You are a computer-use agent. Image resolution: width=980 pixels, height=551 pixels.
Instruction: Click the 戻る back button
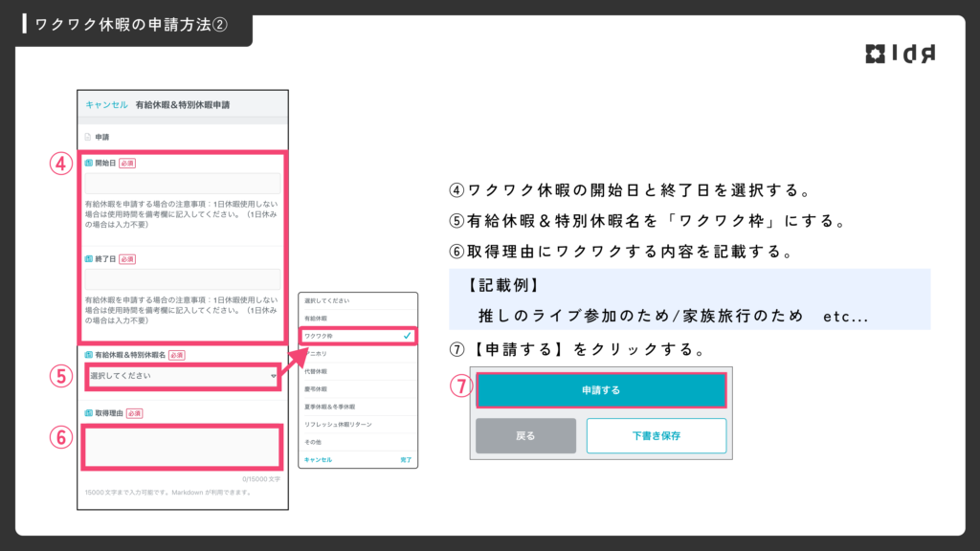tap(525, 435)
